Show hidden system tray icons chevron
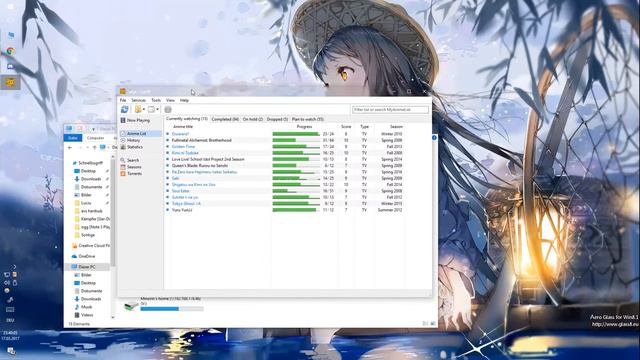 click(14, 267)
